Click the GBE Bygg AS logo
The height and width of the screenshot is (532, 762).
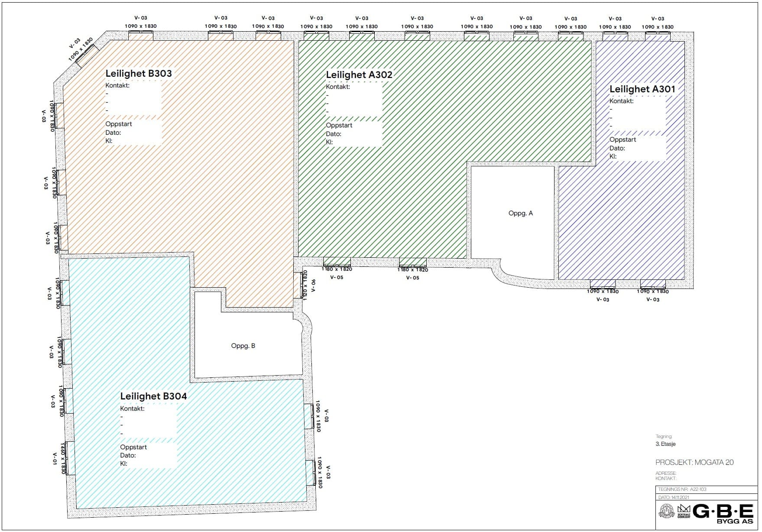tap(723, 514)
